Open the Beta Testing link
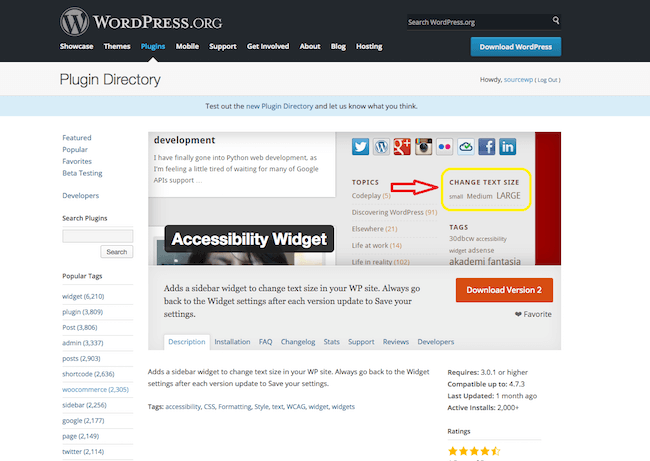The height and width of the screenshot is (461, 650). point(82,173)
